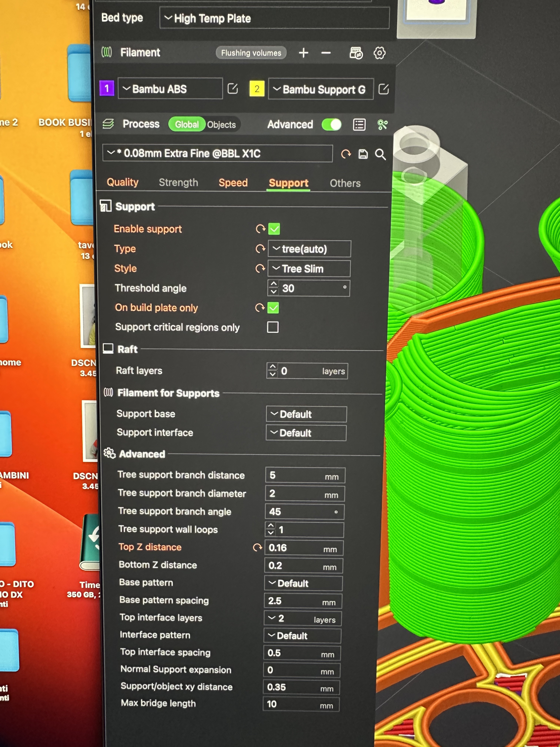
Task: Edit Bambu ABS filament preset icon
Action: tap(233, 89)
